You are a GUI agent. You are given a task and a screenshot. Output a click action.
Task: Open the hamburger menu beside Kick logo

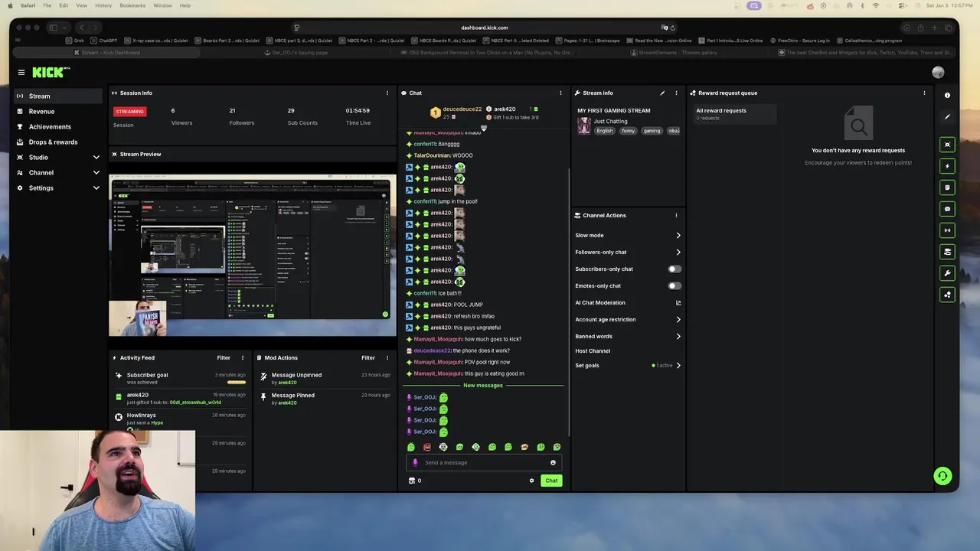21,73
